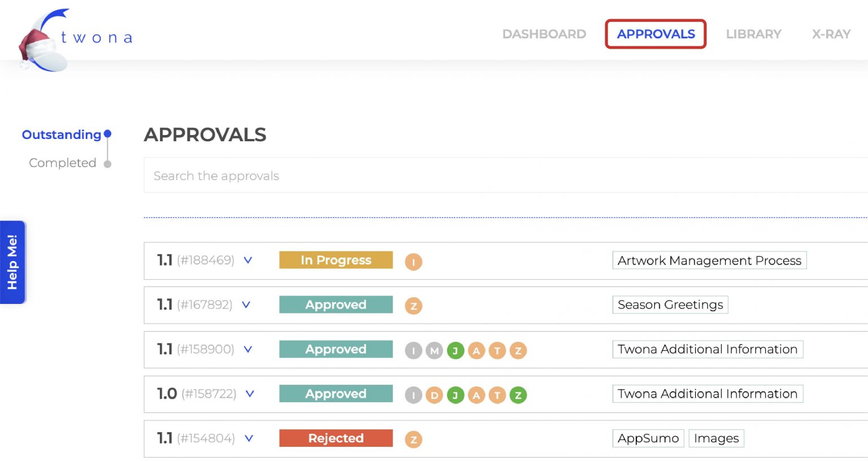
Task: Expand approval #188469 details
Action: (247, 260)
